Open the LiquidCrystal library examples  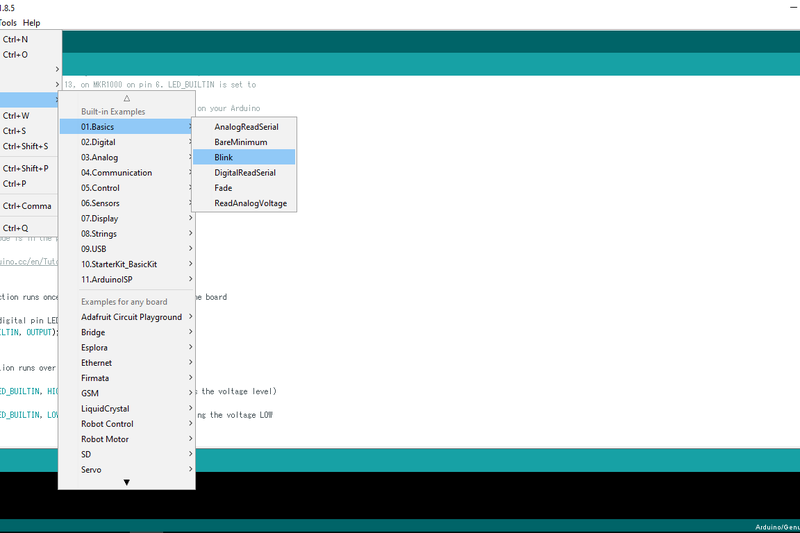(127, 409)
